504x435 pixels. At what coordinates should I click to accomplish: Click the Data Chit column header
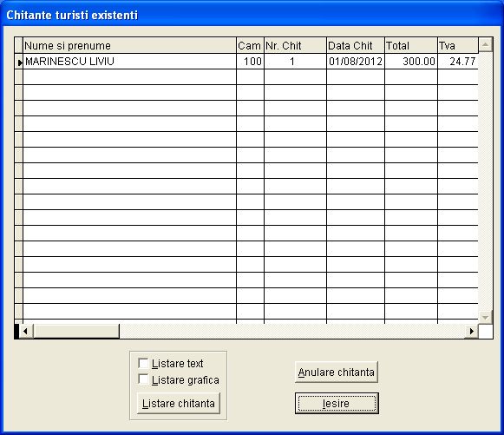(356, 45)
